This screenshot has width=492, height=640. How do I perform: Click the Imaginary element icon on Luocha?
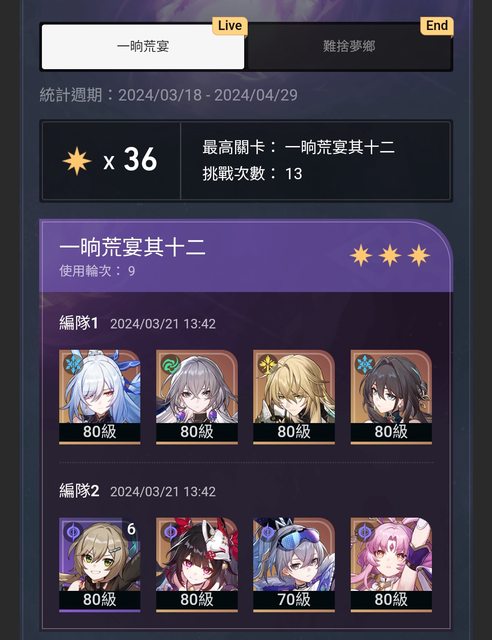coord(268,364)
